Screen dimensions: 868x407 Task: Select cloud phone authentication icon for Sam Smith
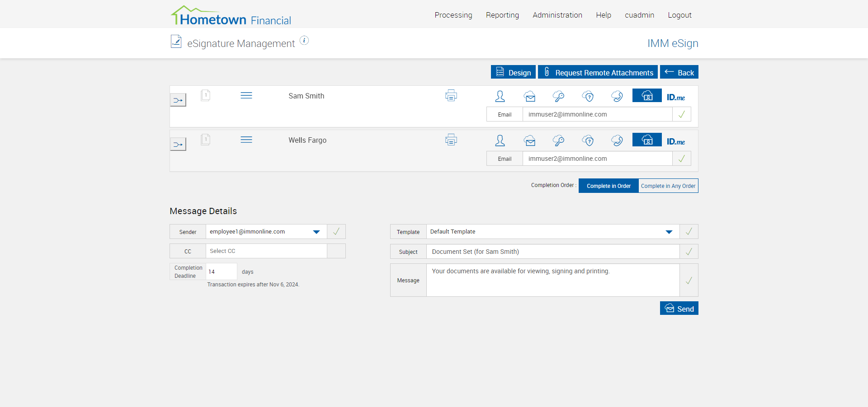point(617,96)
